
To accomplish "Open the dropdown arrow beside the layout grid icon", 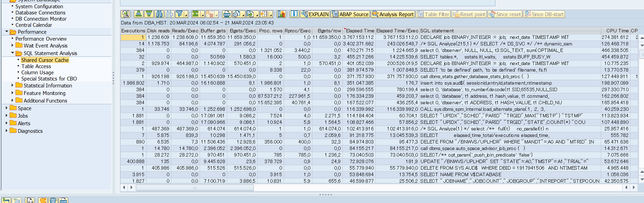I will click(x=271, y=15).
